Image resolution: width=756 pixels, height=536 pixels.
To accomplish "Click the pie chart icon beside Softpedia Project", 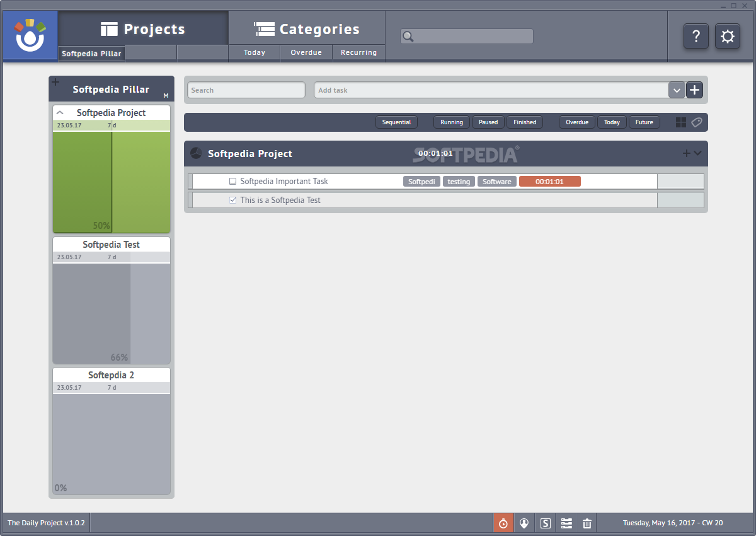I will (x=196, y=153).
